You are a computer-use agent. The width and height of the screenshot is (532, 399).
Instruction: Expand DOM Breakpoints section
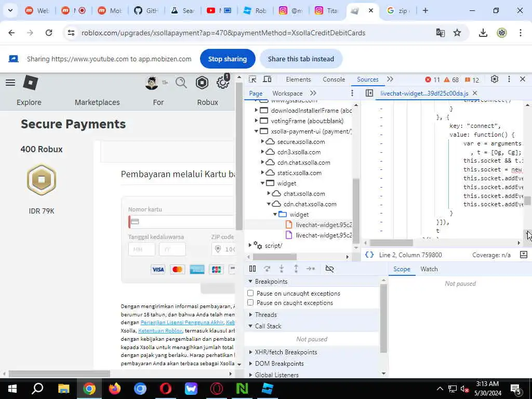coord(250,363)
